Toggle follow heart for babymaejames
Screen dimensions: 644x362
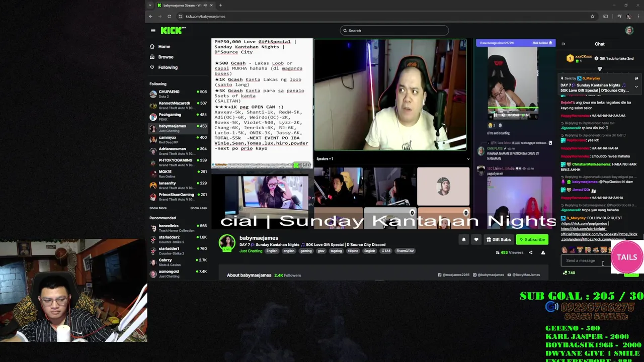click(x=476, y=239)
